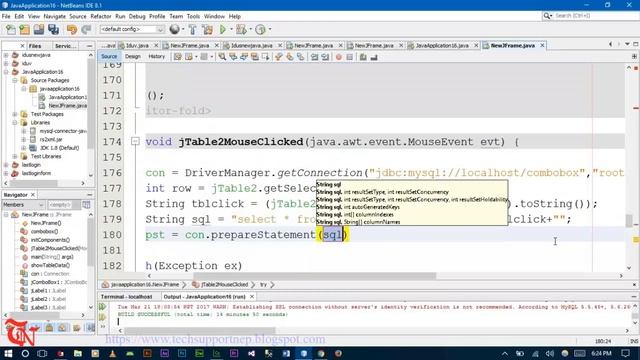Open the Action Center notifications icon
The height and width of the screenshot is (360, 640).
point(625,353)
